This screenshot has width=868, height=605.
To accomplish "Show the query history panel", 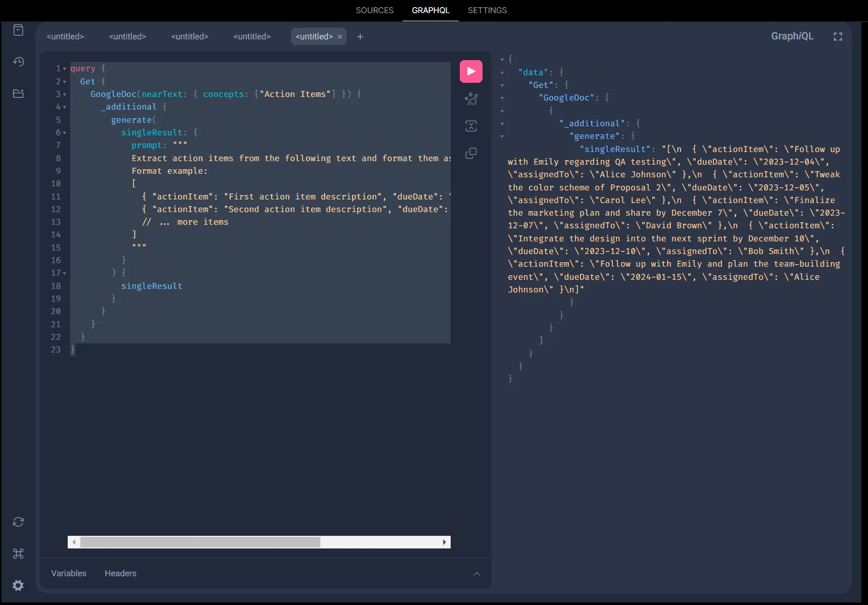I will click(x=18, y=62).
